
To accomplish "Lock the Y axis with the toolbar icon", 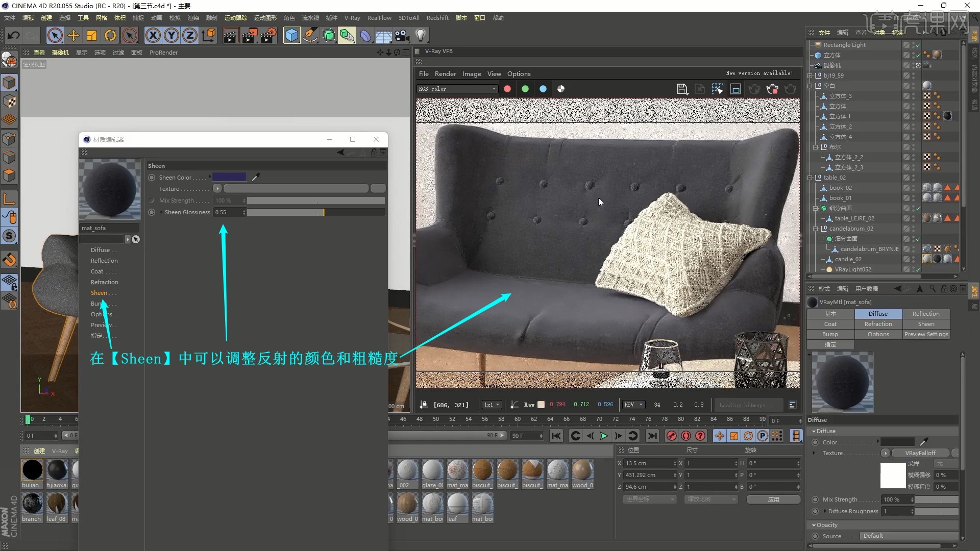I will tap(171, 35).
